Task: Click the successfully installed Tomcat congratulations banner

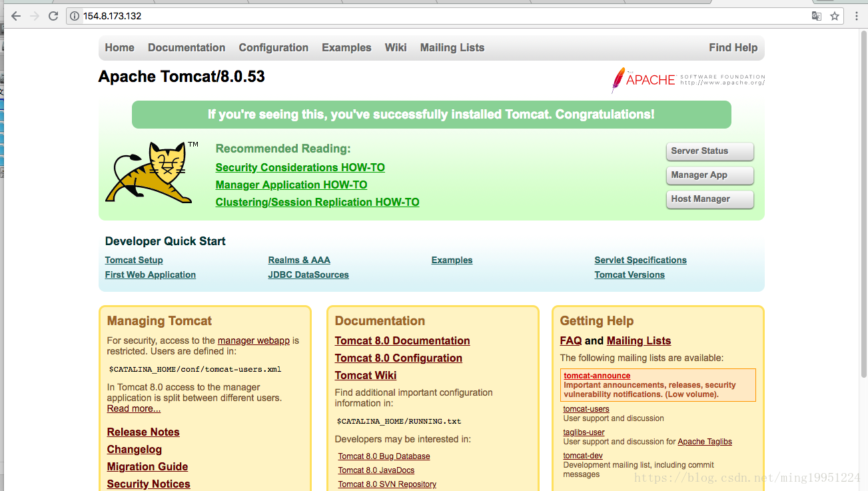Action: point(432,115)
